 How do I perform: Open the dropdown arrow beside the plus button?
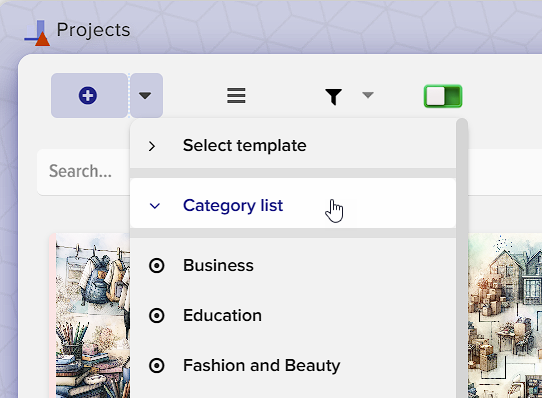[146, 95]
